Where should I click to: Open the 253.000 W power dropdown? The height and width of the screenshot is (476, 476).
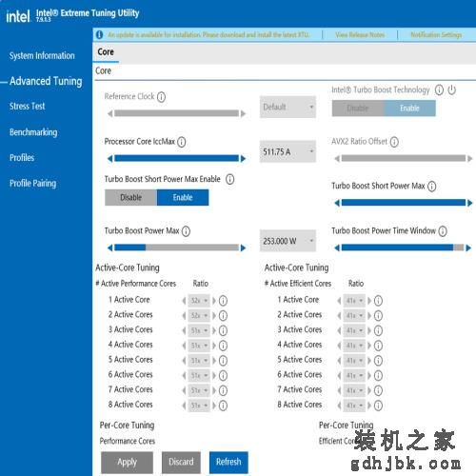(x=288, y=241)
